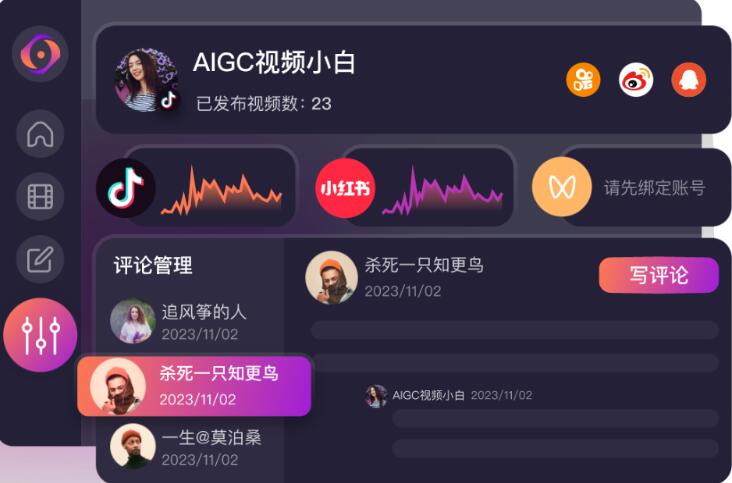The height and width of the screenshot is (483, 732).
Task: Click 请先绑定账号 to bind account
Action: click(655, 188)
